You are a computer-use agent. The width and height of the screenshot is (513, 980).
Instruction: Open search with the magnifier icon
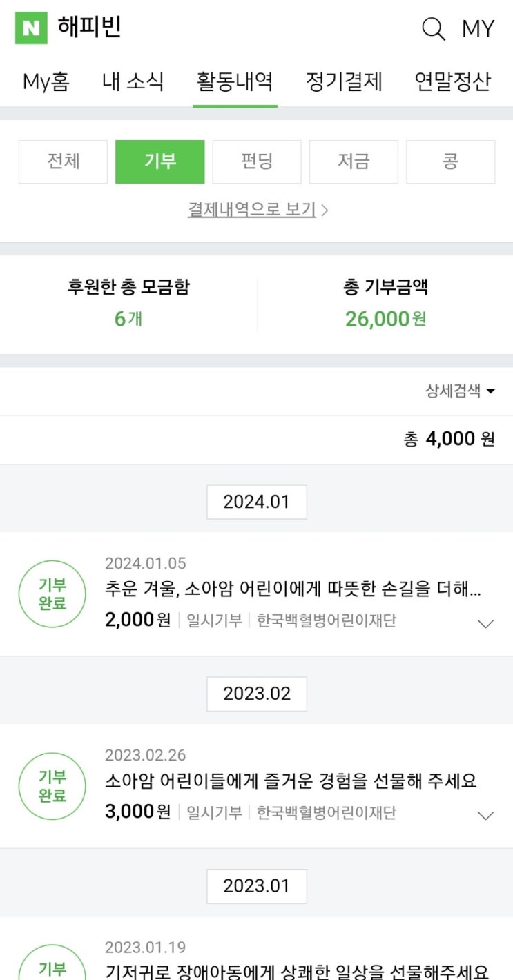click(x=434, y=29)
